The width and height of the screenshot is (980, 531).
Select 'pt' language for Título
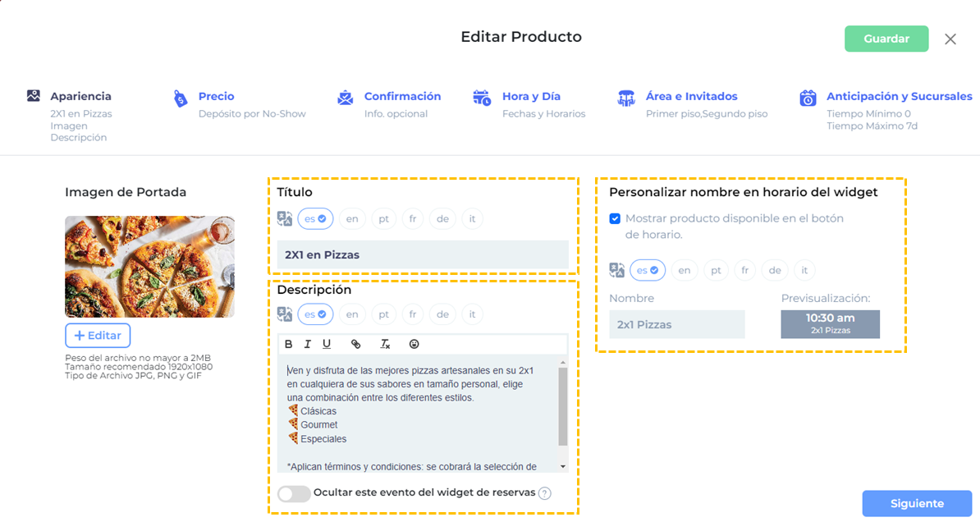384,218
